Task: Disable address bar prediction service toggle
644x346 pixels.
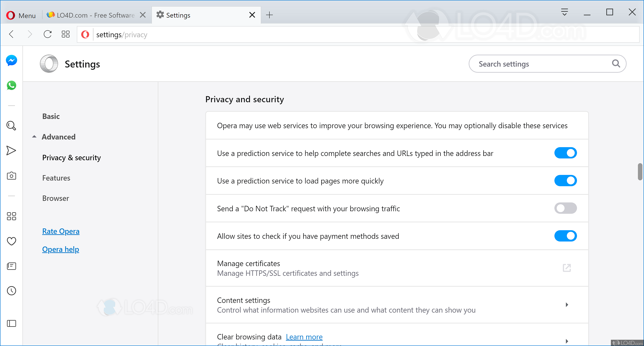Action: (x=565, y=153)
